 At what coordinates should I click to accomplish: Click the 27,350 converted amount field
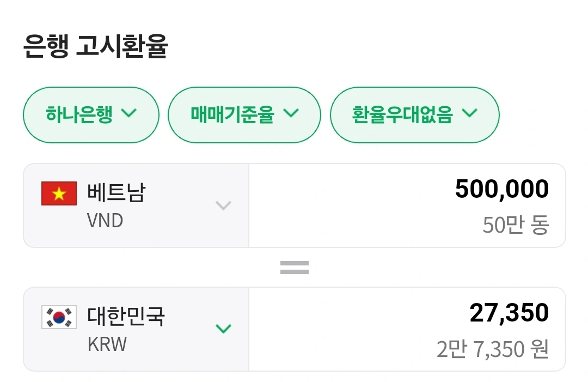[509, 313]
